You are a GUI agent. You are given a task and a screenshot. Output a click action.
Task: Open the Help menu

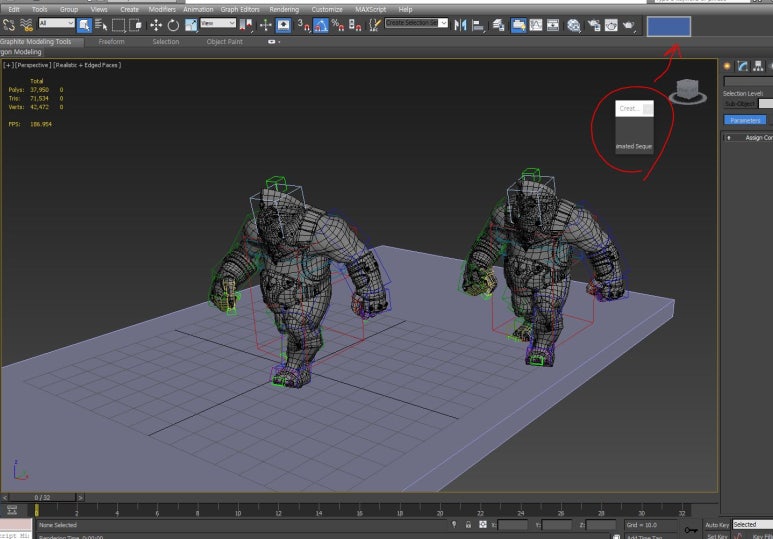pos(405,9)
